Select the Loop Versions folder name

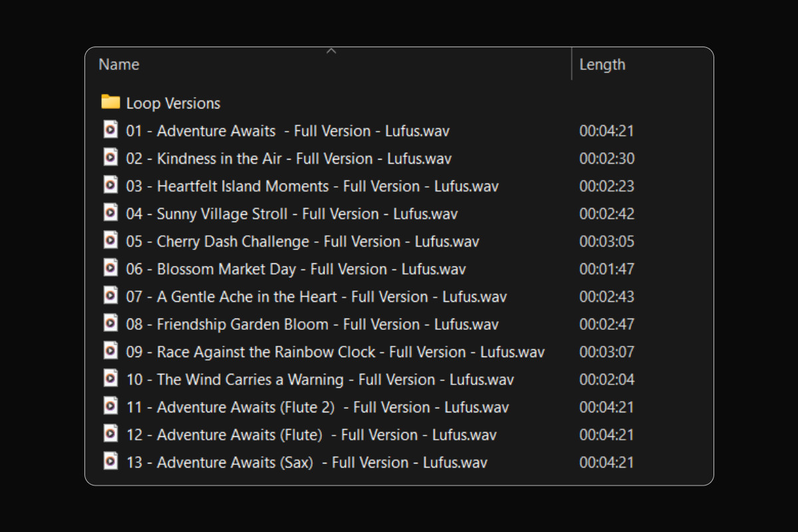coord(174,103)
